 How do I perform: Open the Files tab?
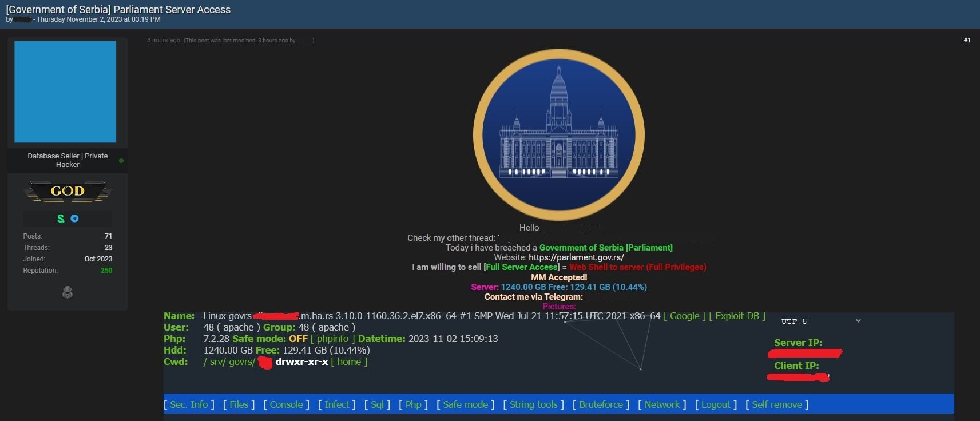pyautogui.click(x=239, y=404)
